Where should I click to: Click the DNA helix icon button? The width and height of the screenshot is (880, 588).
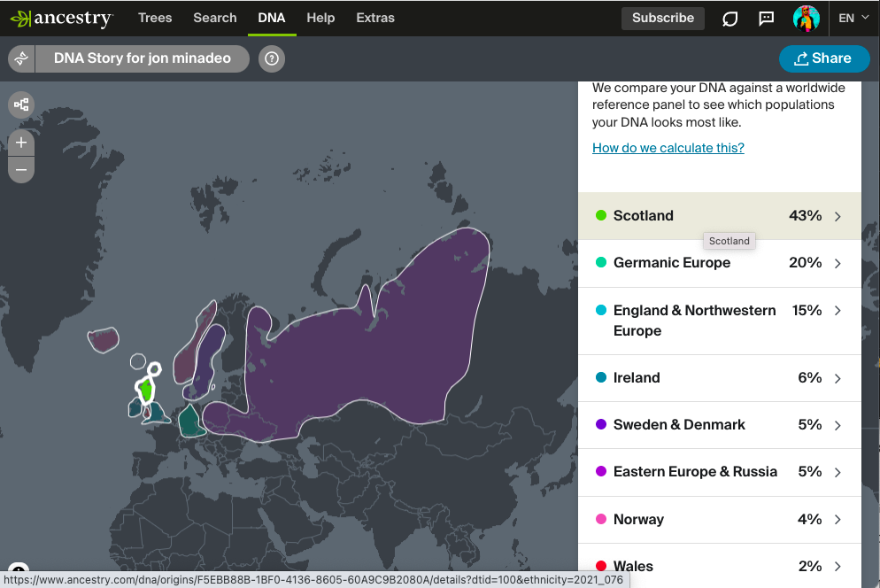point(21,58)
